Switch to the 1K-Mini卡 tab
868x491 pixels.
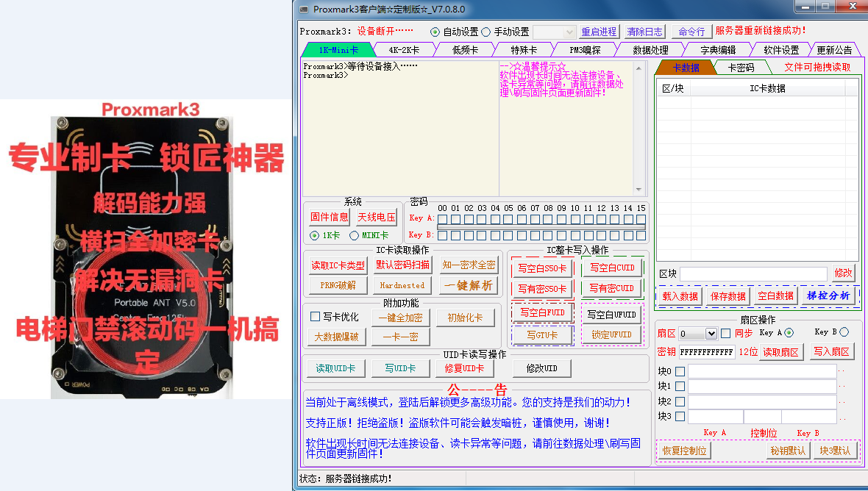pyautogui.click(x=338, y=50)
